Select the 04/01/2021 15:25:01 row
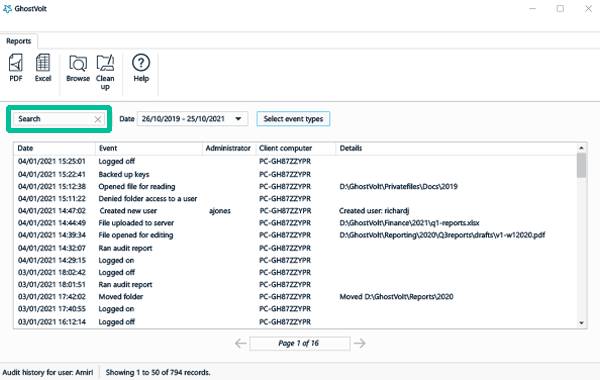The image size is (600, 380). 295,161
